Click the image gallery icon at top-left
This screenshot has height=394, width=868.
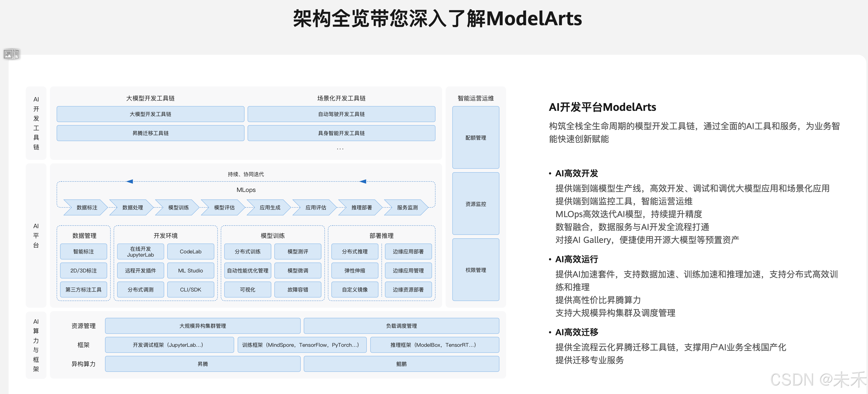tap(11, 54)
